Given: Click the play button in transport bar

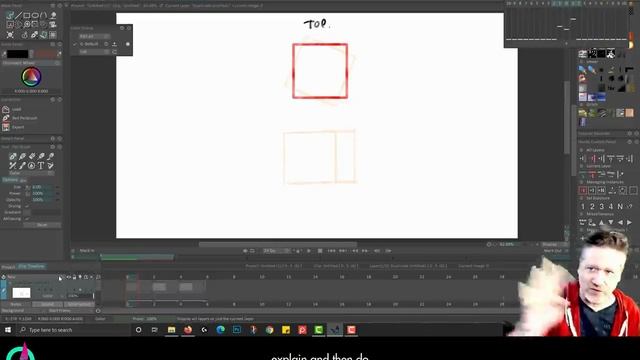Looking at the screenshot, I should [x=309, y=251].
